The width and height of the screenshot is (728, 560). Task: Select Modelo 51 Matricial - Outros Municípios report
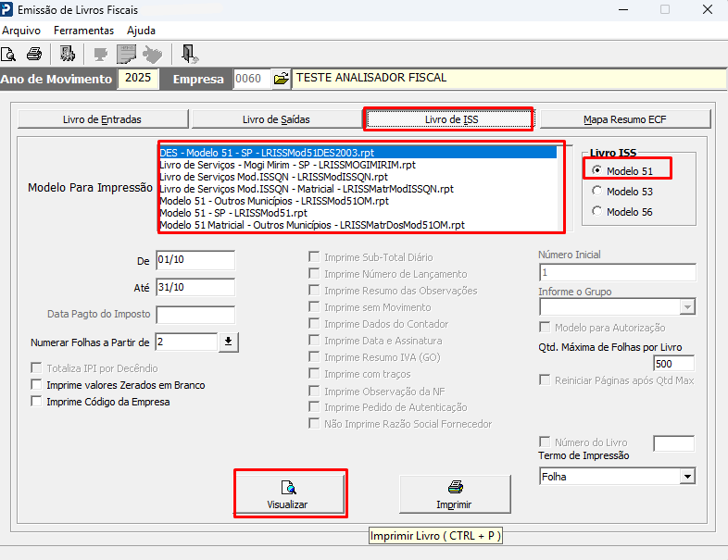tap(358, 225)
